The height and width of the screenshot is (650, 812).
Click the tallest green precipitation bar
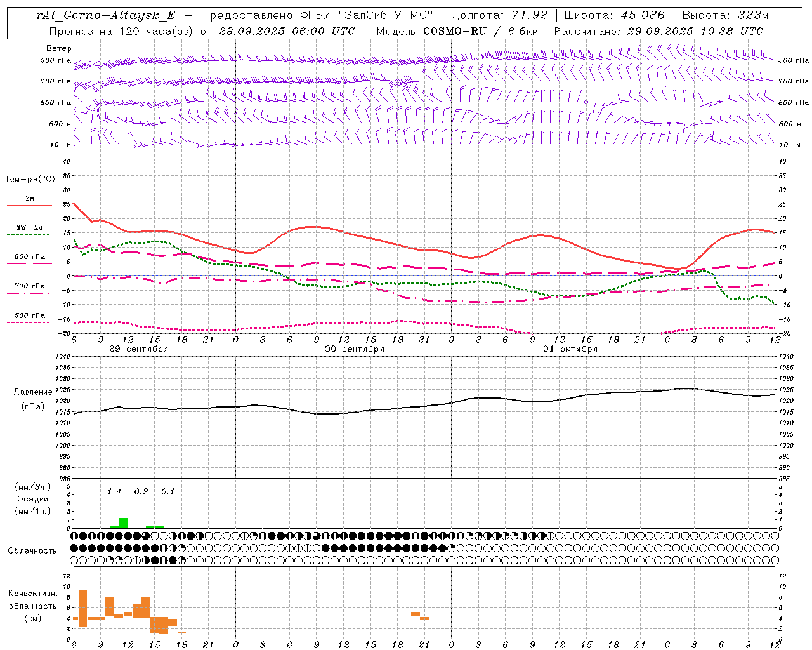tap(124, 523)
